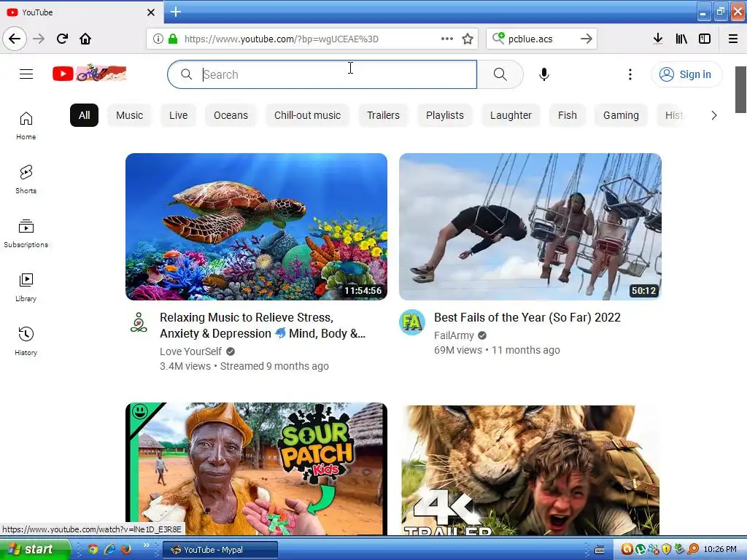Go back using the browser back arrow
The image size is (747, 560).
coord(15,39)
